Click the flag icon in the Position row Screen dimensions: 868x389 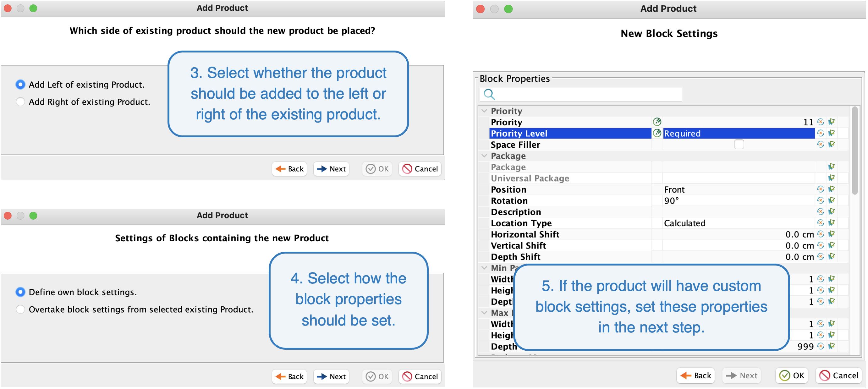[x=832, y=189]
